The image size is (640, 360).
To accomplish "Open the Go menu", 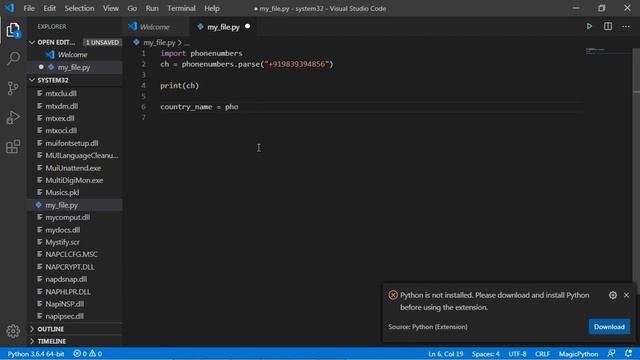I will point(132,8).
